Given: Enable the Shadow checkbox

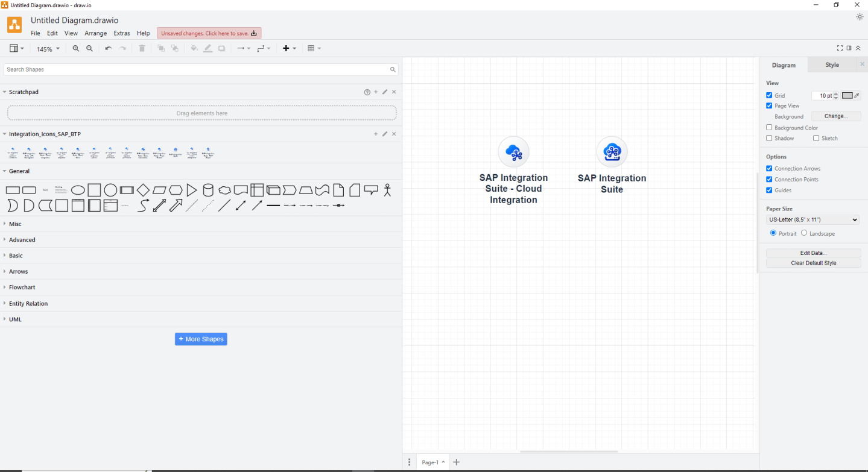Looking at the screenshot, I should click(769, 138).
